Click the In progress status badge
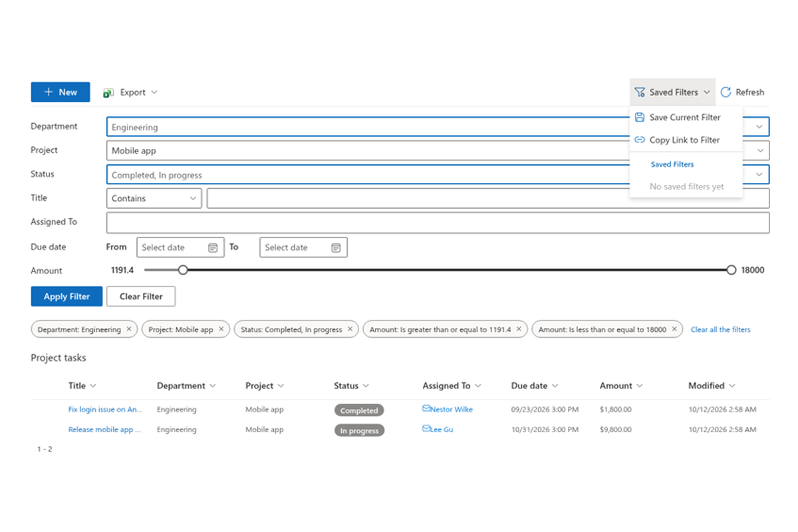The height and width of the screenshot is (532, 798). [x=359, y=430]
